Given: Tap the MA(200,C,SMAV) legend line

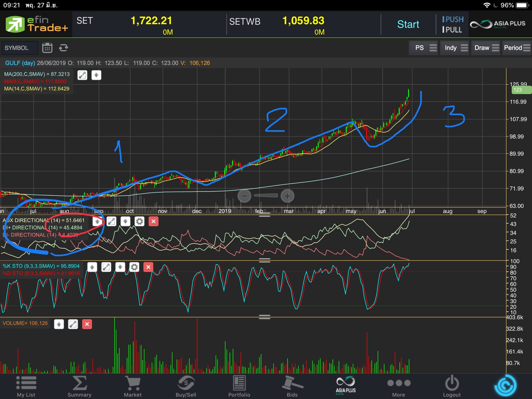Looking at the screenshot, I should coord(37,74).
